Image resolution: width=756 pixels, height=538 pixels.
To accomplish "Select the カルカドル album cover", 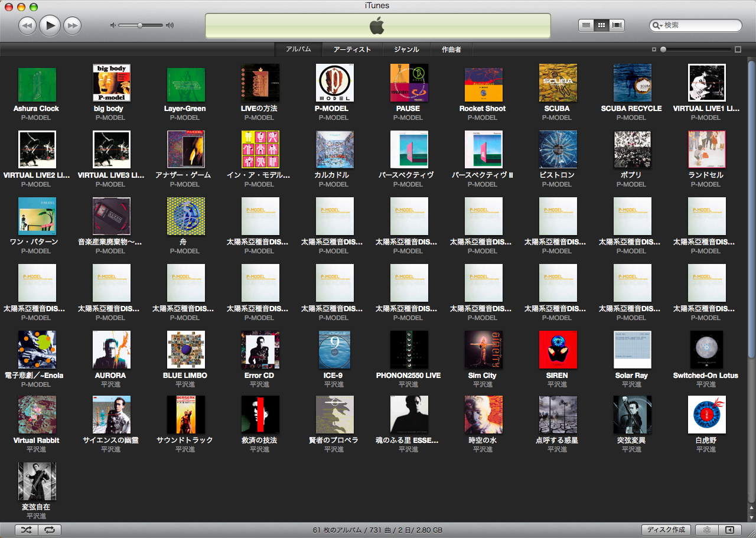I will coord(335,149).
